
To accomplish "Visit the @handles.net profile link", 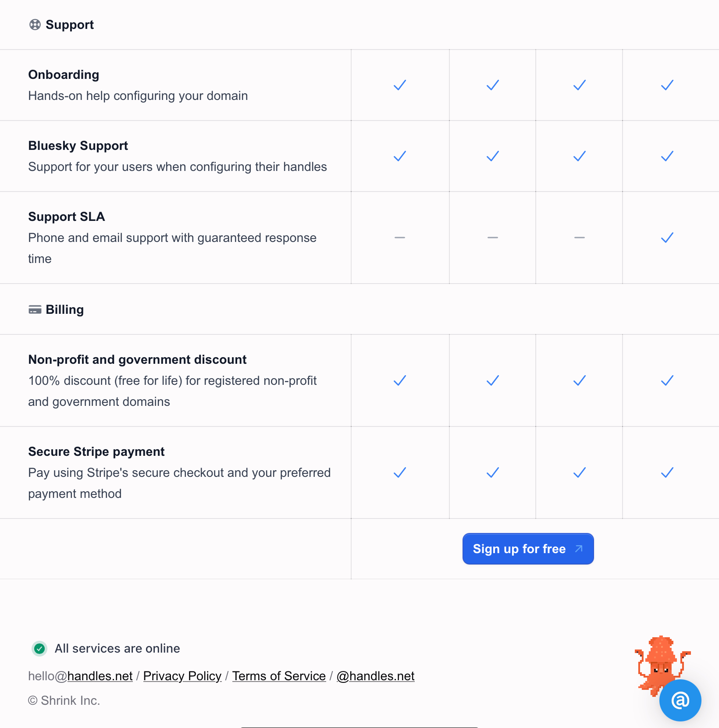I will [x=375, y=676].
